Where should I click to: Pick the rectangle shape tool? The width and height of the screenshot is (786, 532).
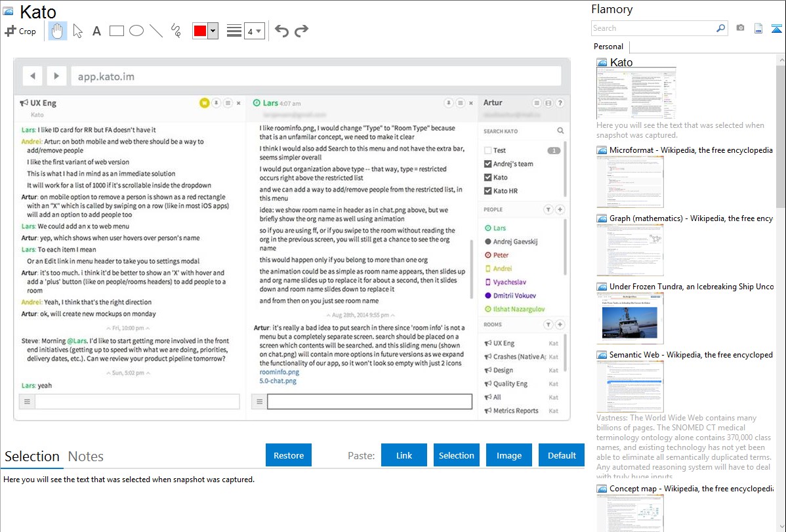pyautogui.click(x=117, y=31)
